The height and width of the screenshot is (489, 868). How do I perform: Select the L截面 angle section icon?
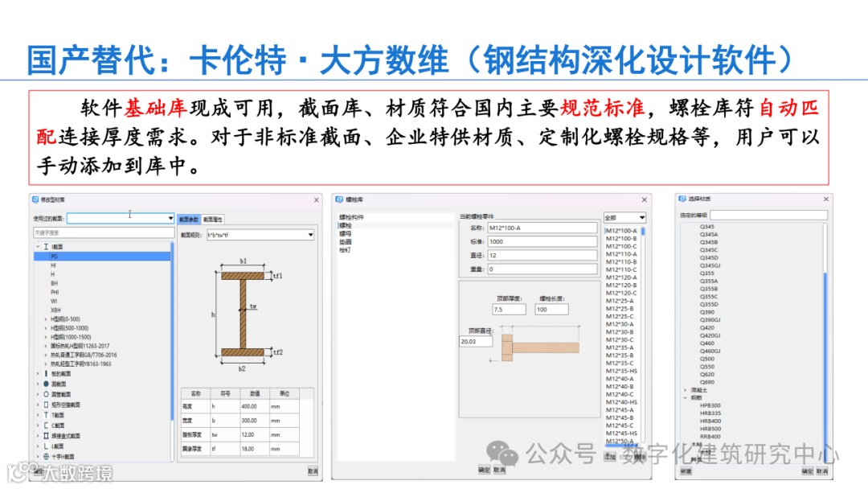(x=46, y=446)
